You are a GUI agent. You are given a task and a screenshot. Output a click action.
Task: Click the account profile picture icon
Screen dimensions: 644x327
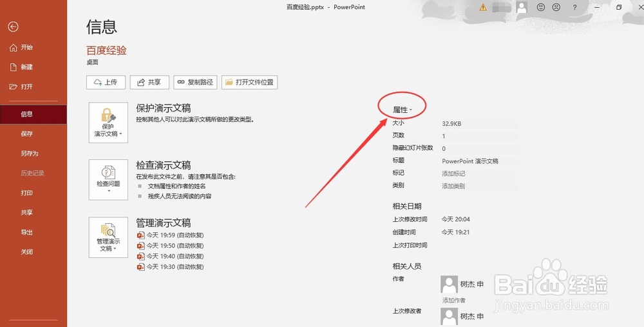[522, 7]
